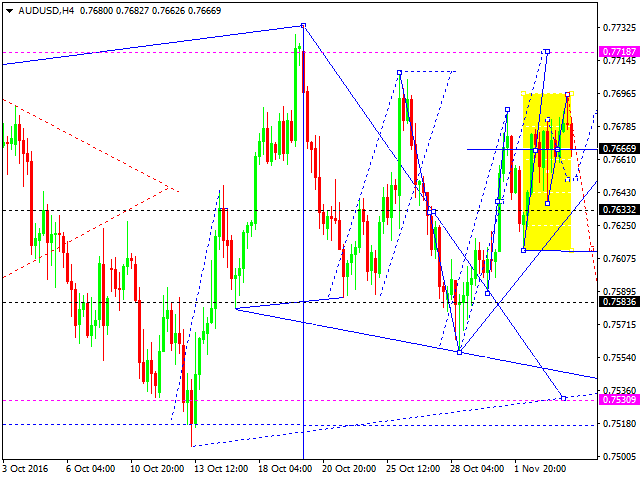Click the 25 Oct 12:00 time label
The width and height of the screenshot is (640, 480).
coord(413,469)
